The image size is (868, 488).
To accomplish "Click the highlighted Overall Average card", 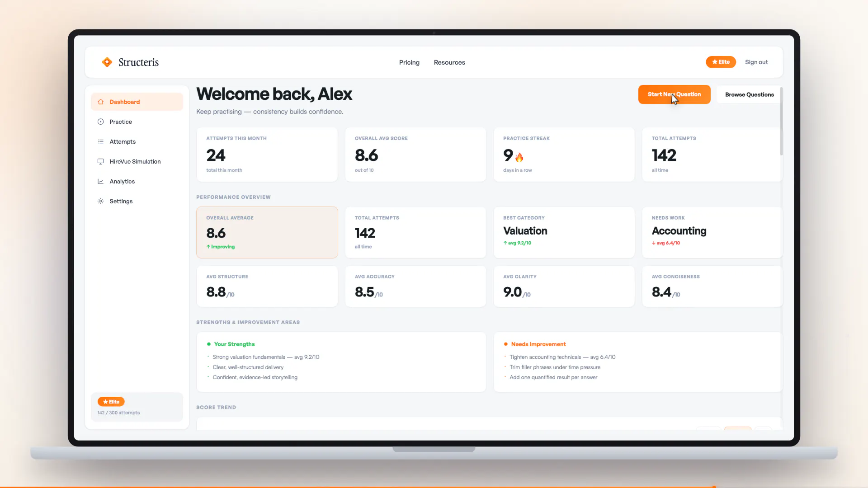I will [x=267, y=232].
